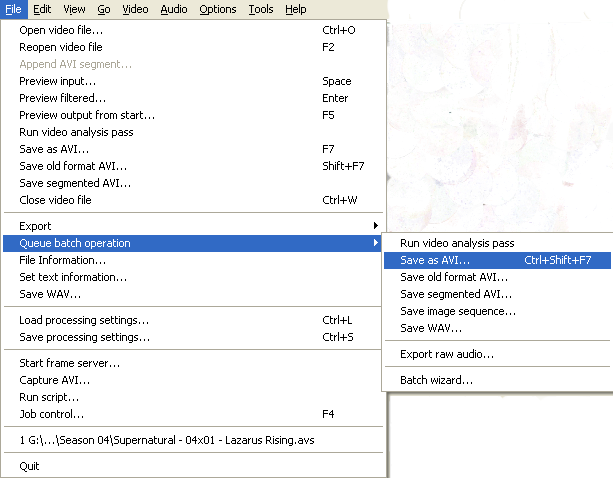
Task: Click Quit in File menu
Action: 192,466
